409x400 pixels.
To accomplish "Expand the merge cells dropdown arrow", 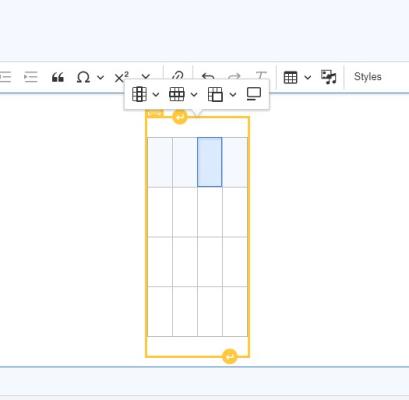I will point(233,95).
